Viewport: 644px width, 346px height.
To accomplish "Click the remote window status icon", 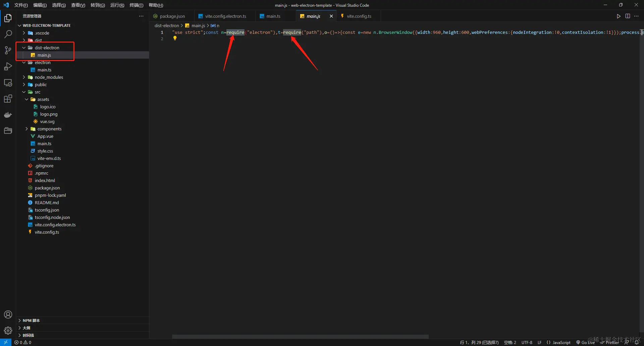I will click(x=6, y=342).
